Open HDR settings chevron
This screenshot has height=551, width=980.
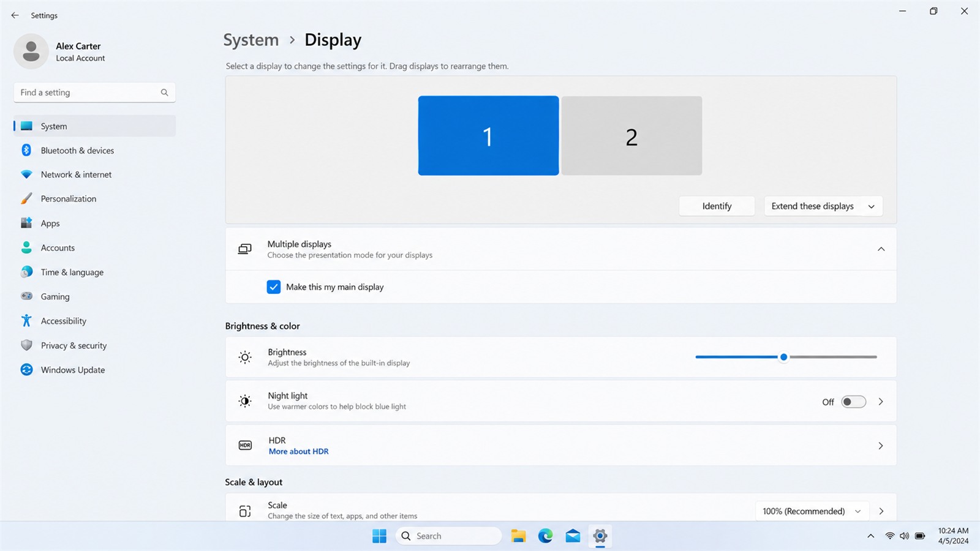pyautogui.click(x=881, y=446)
